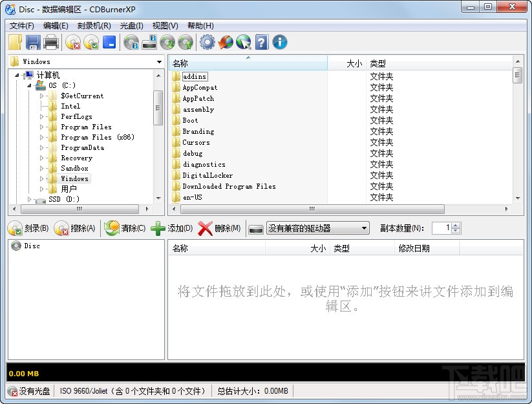Viewport: 532px width, 404px height.
Task: Open the 视图(V) menu
Action: (165, 26)
